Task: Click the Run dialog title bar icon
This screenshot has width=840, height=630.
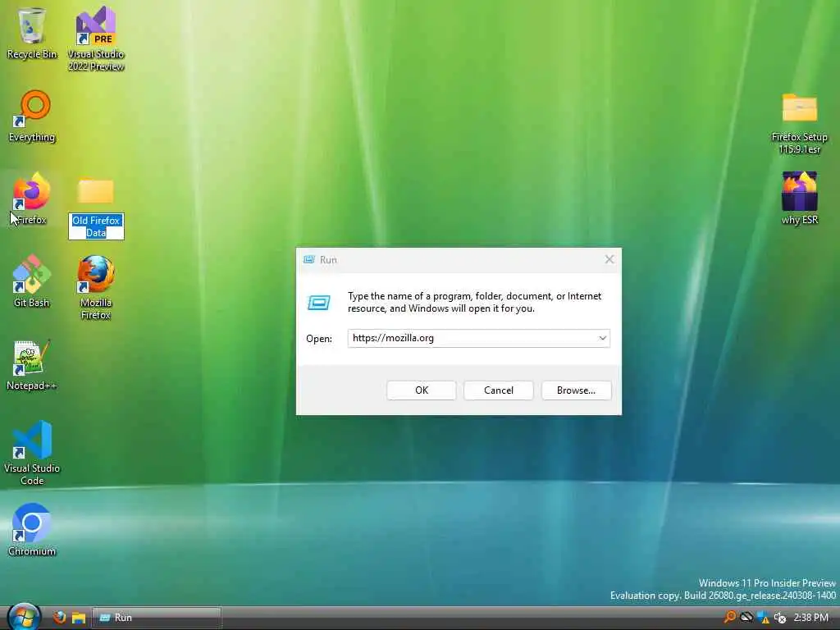Action: click(x=309, y=260)
